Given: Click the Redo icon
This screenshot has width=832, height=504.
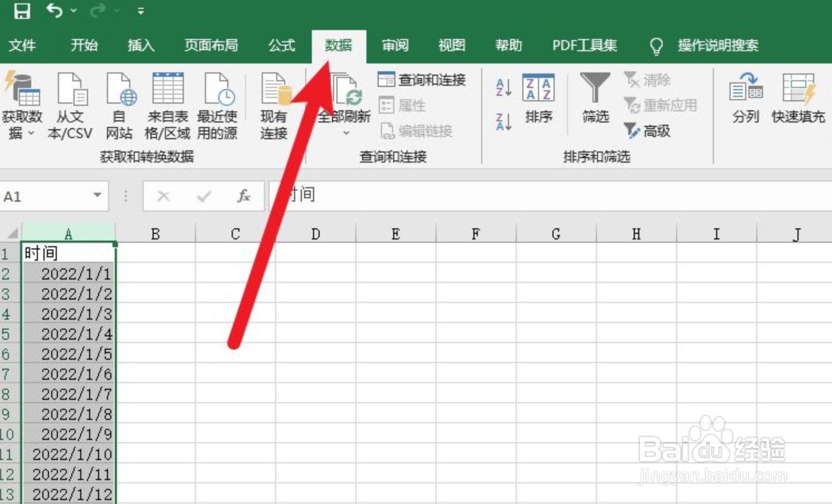Looking at the screenshot, I should 98,11.
